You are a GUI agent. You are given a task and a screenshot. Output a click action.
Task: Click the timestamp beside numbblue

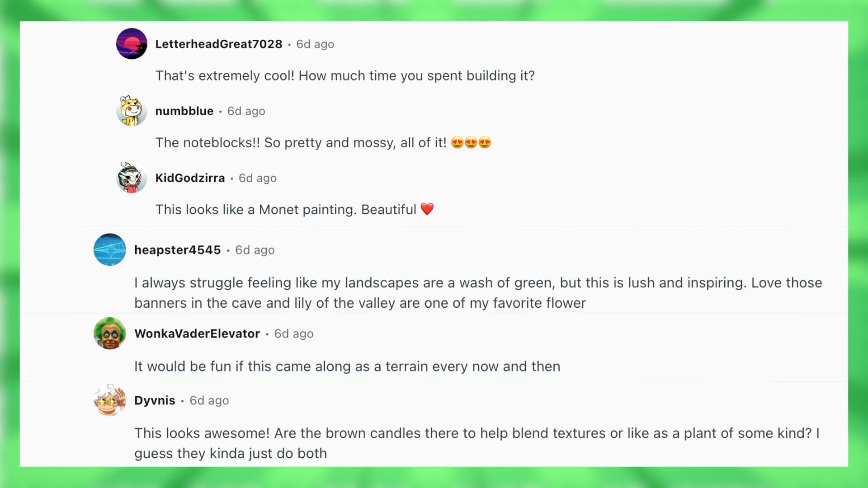point(246,111)
